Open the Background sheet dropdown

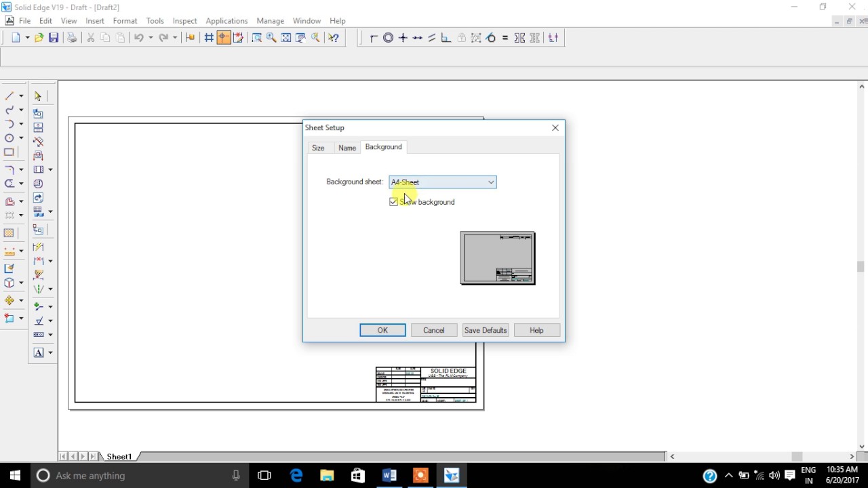(x=443, y=182)
